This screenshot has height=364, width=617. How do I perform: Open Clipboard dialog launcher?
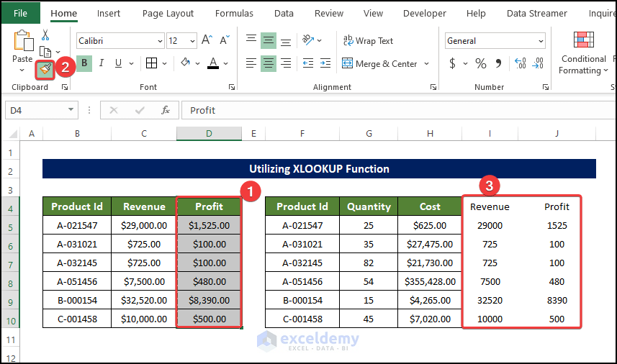pyautogui.click(x=65, y=87)
